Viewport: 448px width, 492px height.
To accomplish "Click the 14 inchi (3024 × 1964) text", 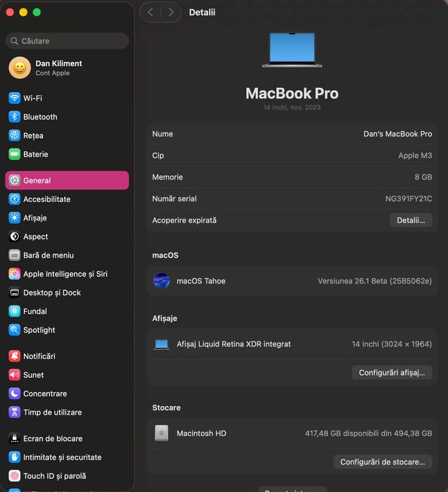I will (392, 344).
